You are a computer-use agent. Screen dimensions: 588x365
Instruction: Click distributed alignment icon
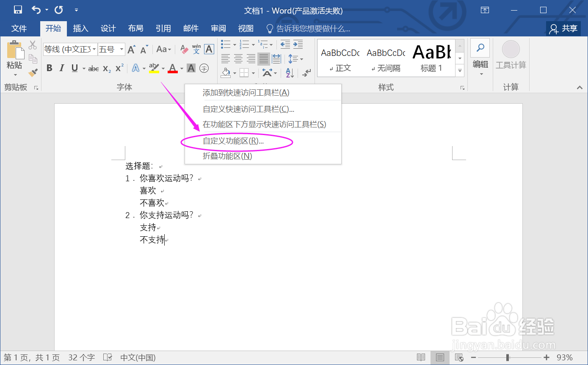pyautogui.click(x=276, y=58)
